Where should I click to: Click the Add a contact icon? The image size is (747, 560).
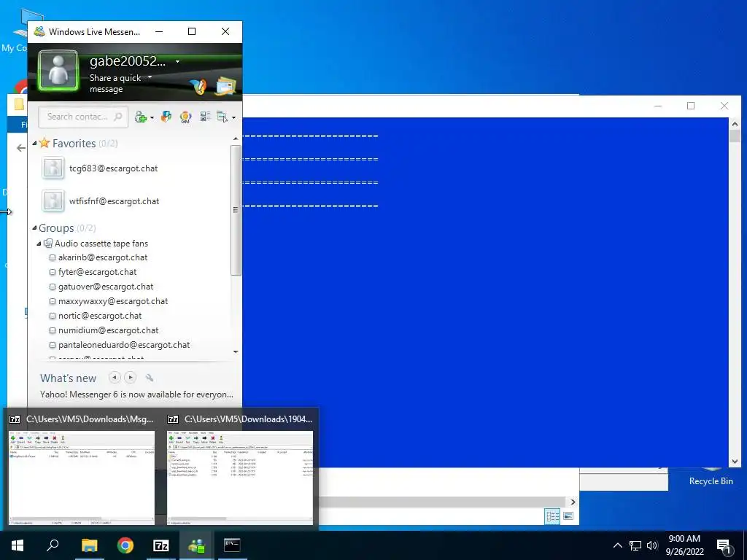[141, 117]
